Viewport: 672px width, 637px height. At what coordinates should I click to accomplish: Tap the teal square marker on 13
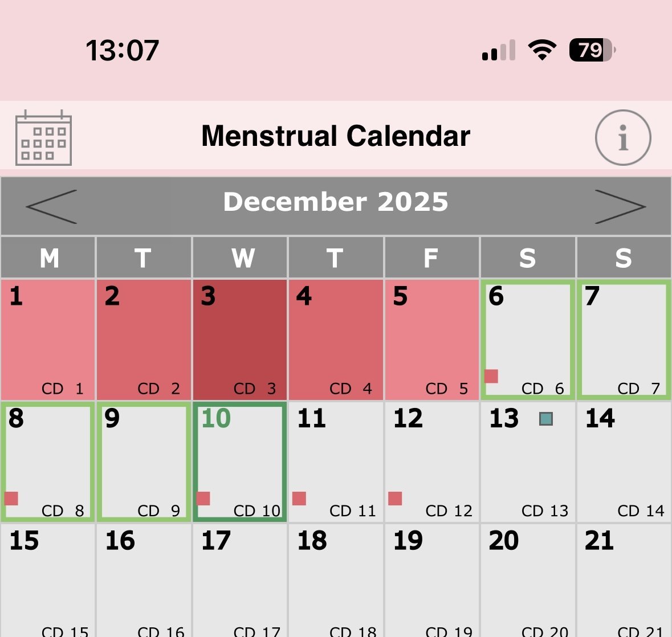[x=545, y=419]
